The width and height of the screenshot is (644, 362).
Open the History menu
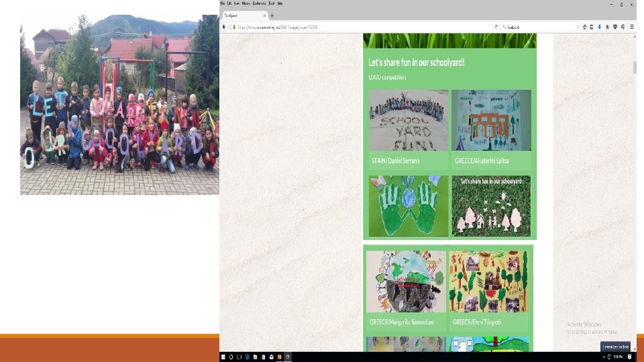[x=246, y=3]
